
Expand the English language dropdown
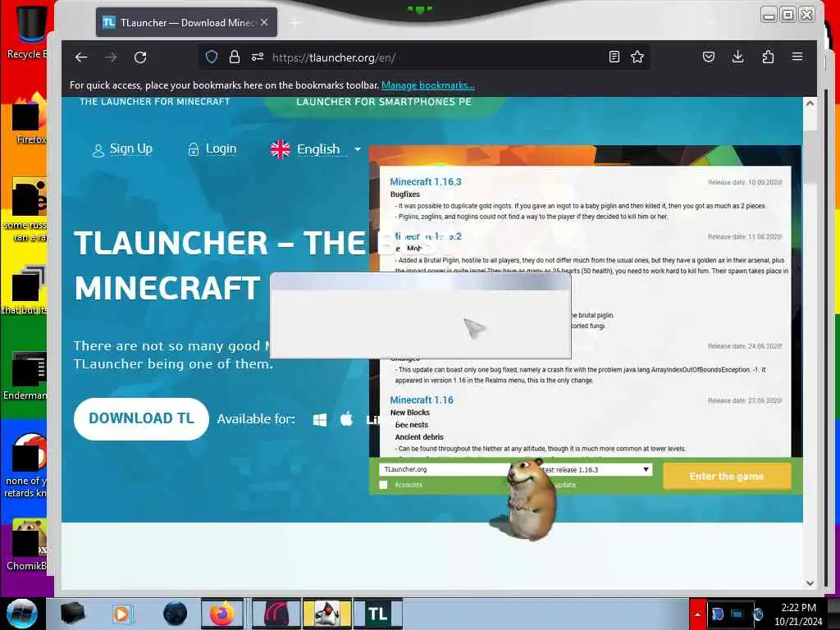316,149
